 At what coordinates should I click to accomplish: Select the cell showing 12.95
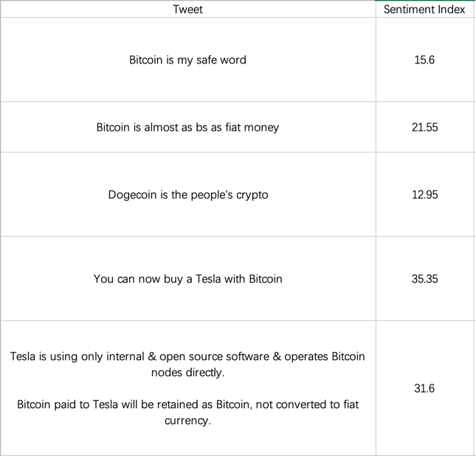(424, 194)
